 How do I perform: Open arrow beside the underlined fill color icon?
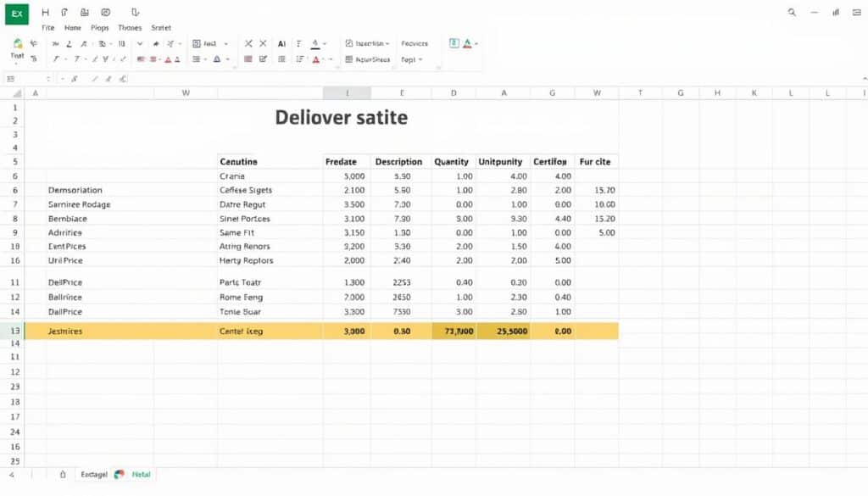[x=325, y=44]
